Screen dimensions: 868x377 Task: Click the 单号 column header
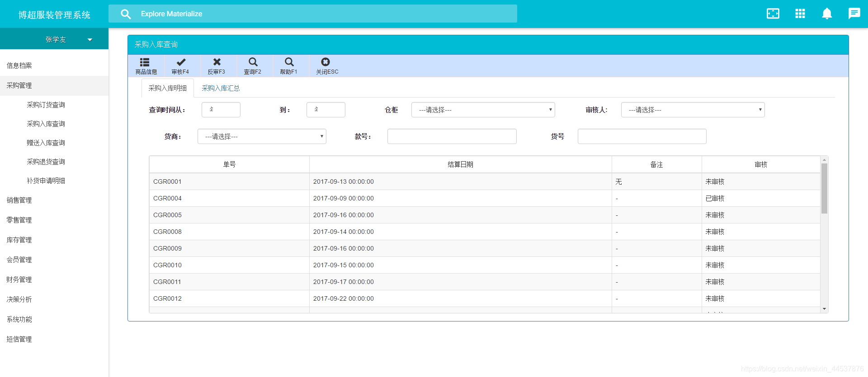click(229, 164)
